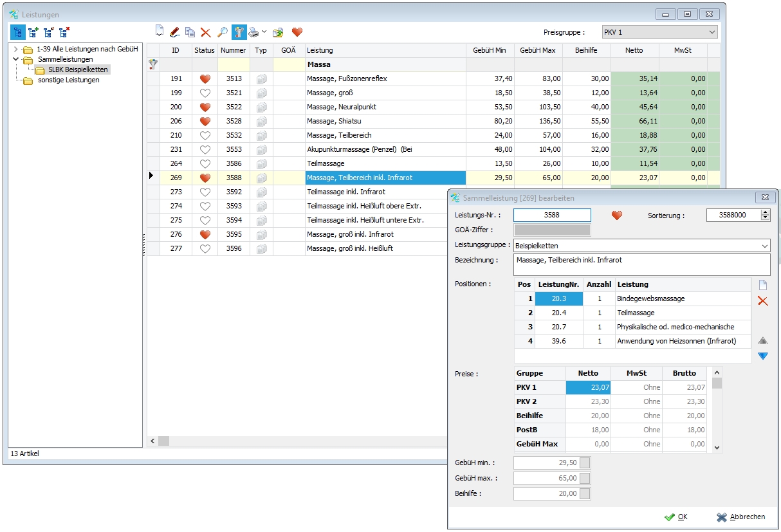Click the delete tree node icon with red X

click(x=64, y=32)
